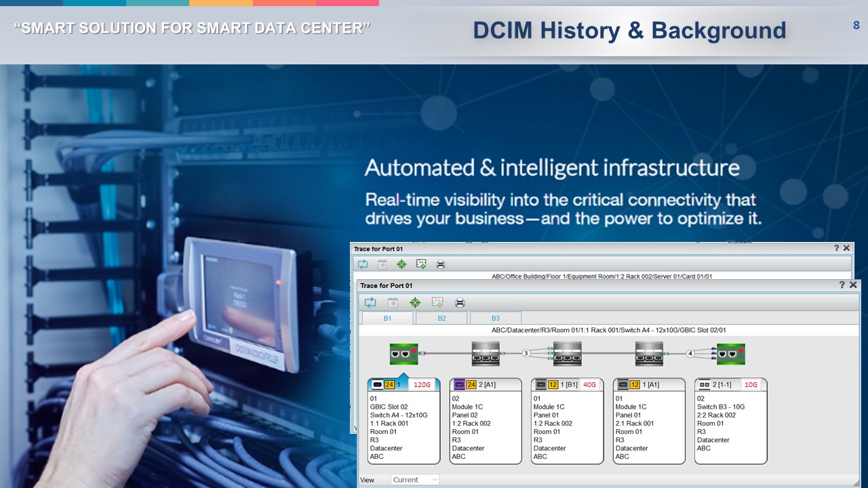Click printer icon in back Trace window
Screen dimensions: 868x488
point(441,264)
